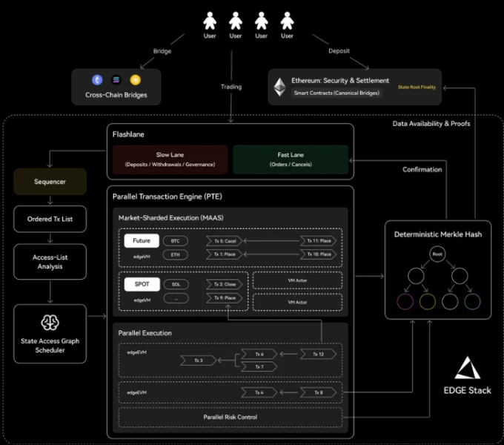Click edgeVM label under Future
Screen dimensions: 504x445
(142, 257)
